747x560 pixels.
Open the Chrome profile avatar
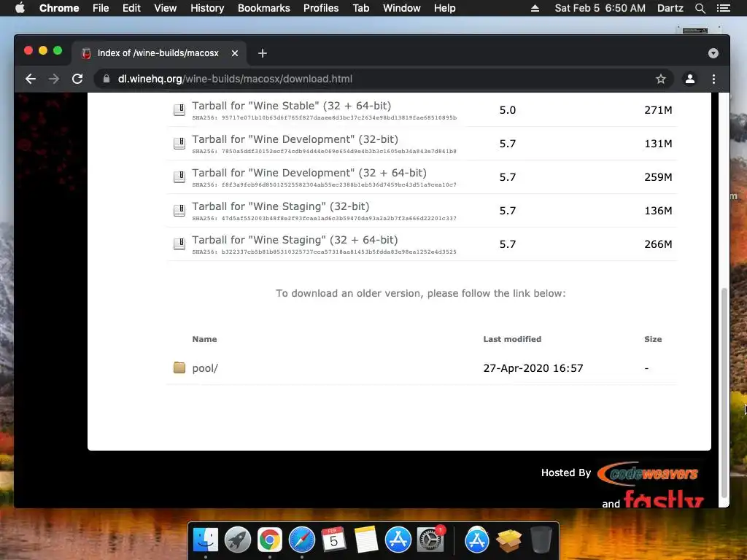[x=689, y=79]
